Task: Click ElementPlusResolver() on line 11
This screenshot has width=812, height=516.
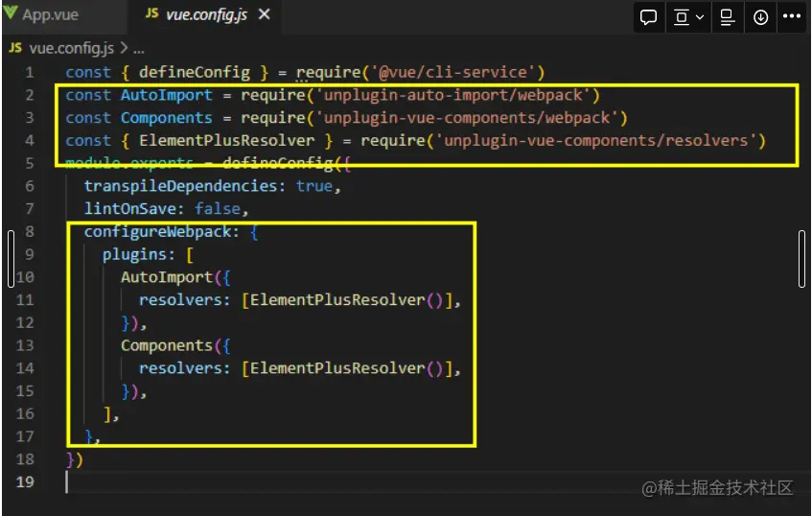Action: (346, 300)
